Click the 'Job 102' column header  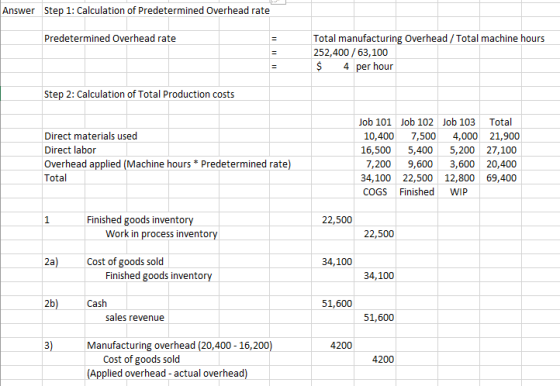click(x=417, y=122)
